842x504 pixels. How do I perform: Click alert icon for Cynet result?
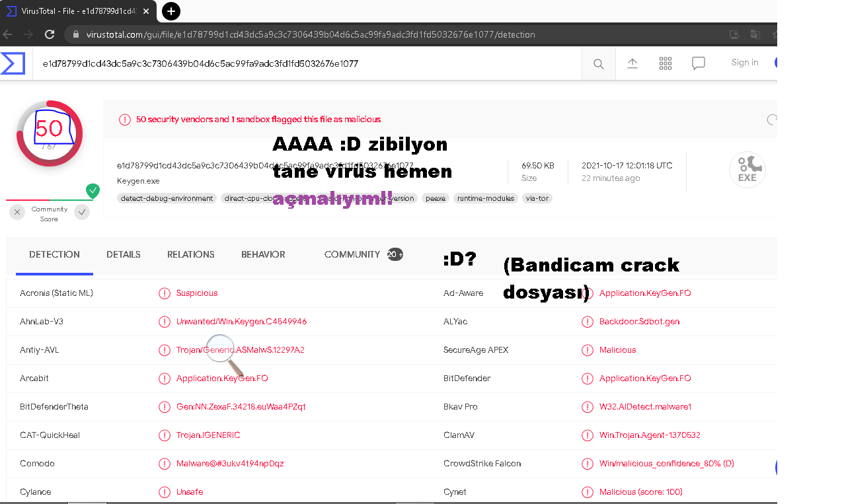click(x=587, y=492)
